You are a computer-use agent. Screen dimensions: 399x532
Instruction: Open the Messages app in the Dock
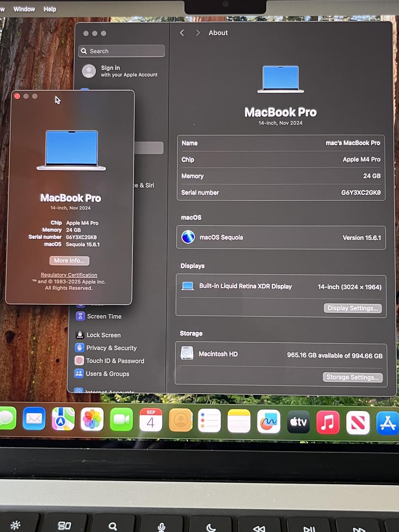point(7,418)
